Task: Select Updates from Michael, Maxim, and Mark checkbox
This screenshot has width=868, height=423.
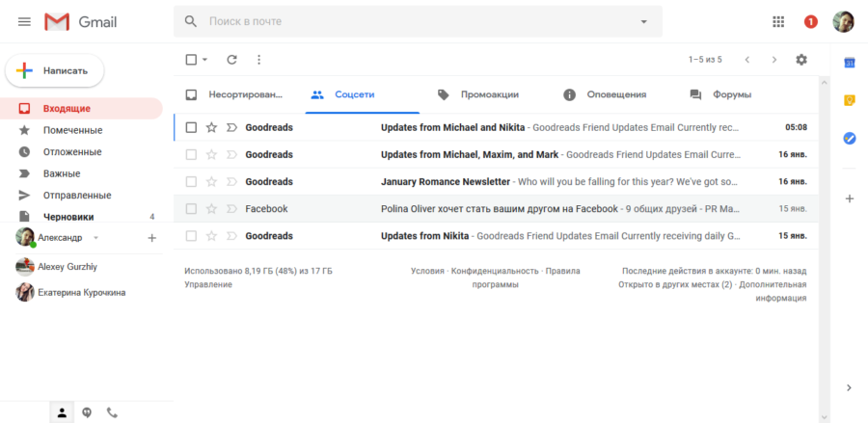Action: (191, 155)
